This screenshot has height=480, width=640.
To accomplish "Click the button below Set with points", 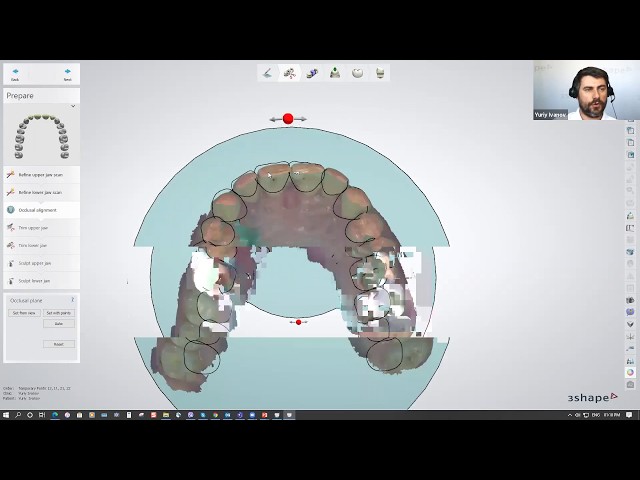I will pos(59,324).
